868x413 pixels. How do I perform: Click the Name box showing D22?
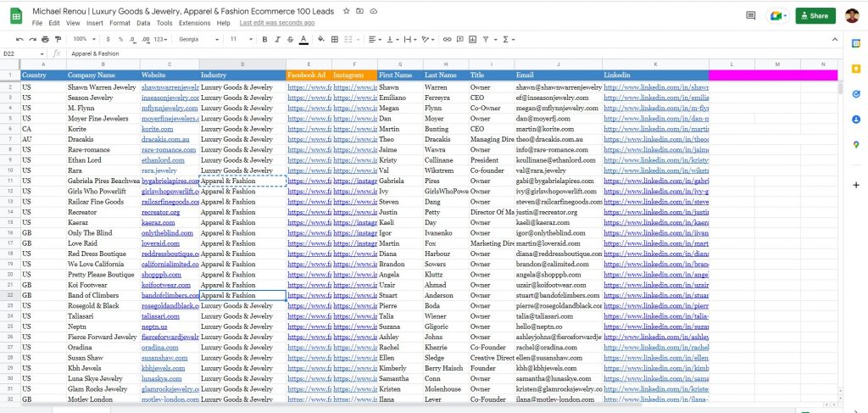(x=24, y=53)
